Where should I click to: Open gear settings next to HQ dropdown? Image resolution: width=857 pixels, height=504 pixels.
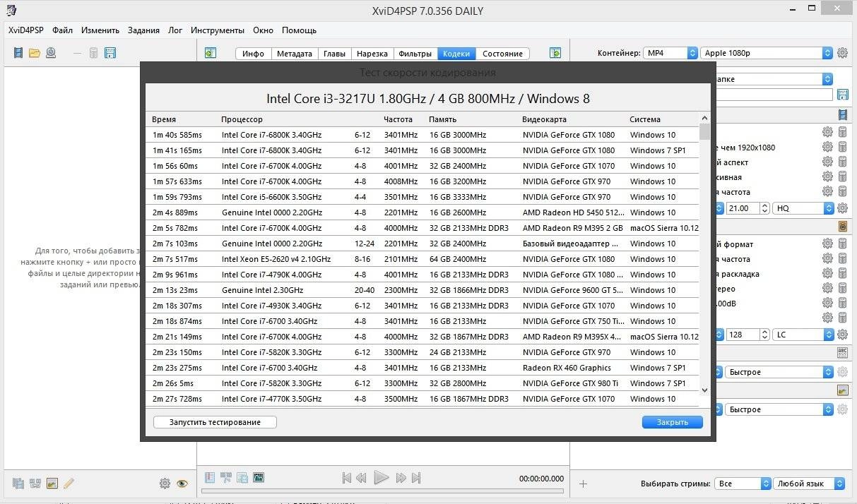tap(842, 208)
